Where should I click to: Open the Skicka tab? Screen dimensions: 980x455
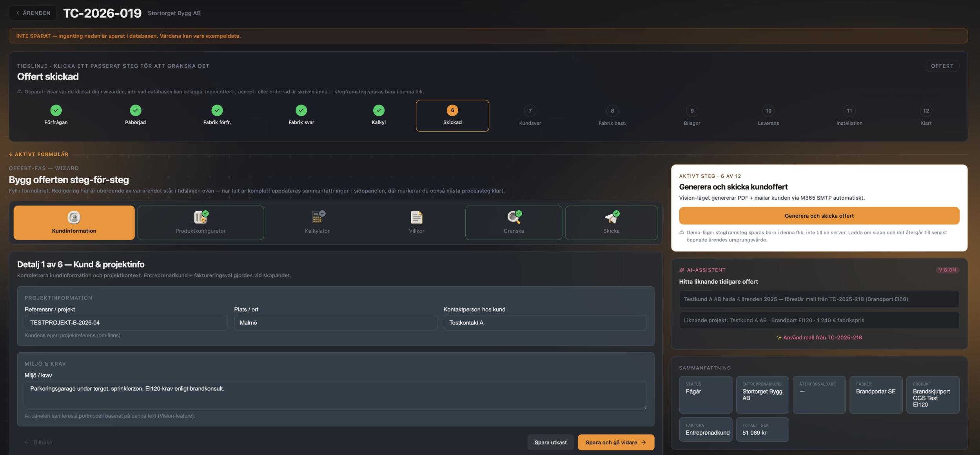[x=612, y=222]
